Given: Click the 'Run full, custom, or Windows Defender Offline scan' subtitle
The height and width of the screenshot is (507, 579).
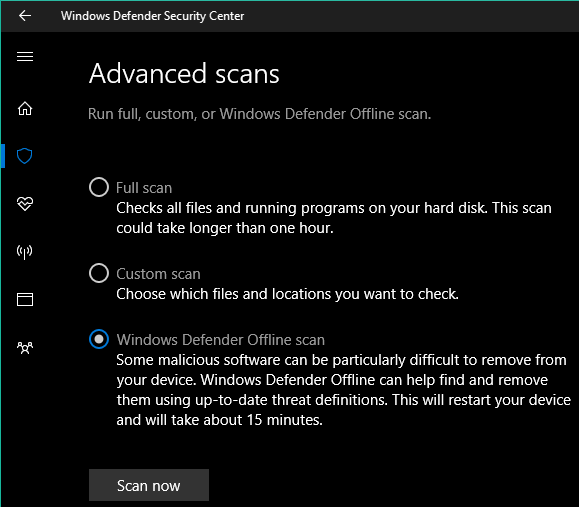Looking at the screenshot, I should click(260, 114).
